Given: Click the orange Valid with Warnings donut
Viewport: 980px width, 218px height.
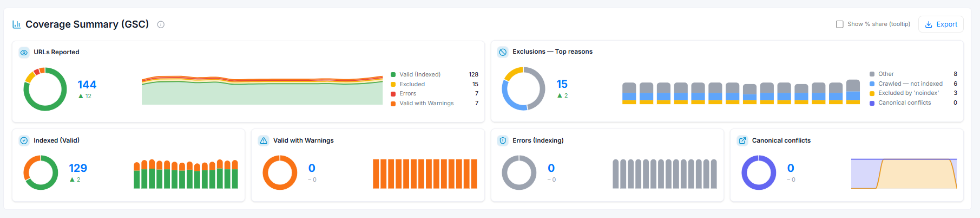Looking at the screenshot, I should [280, 172].
